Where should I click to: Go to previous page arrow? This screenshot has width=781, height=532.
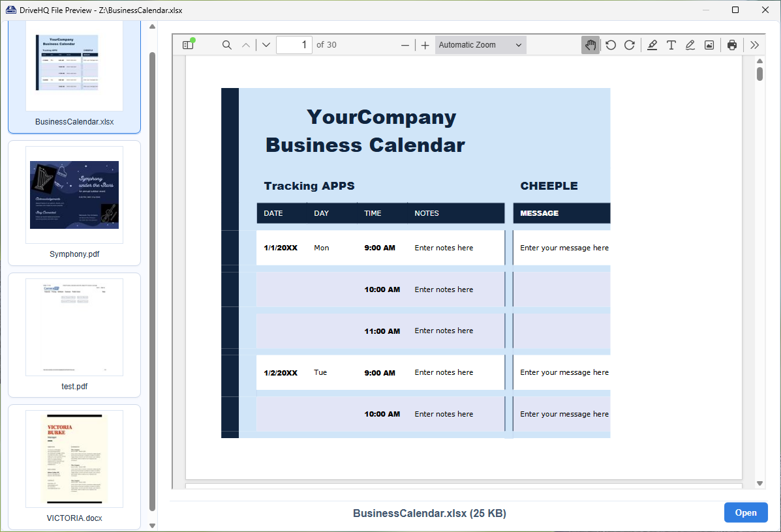coord(245,45)
